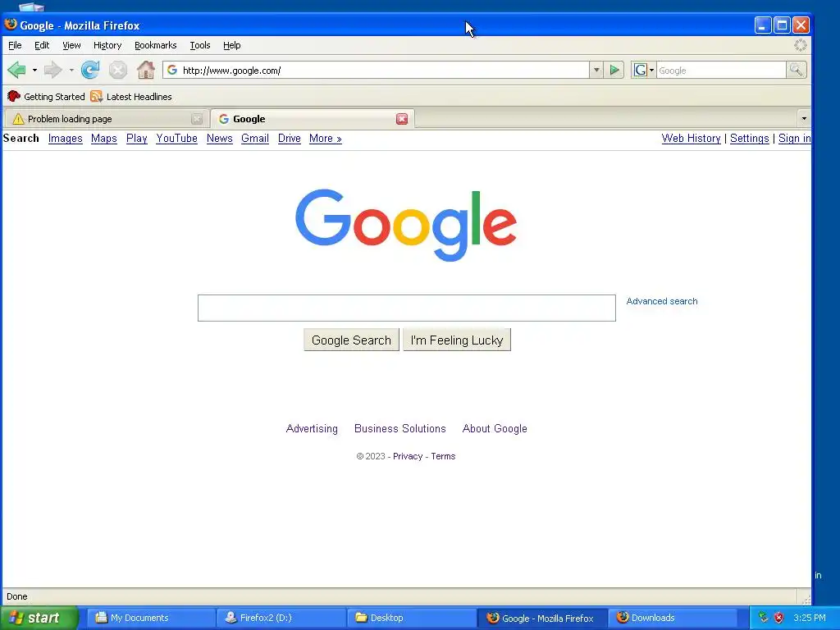This screenshot has width=840, height=630.
Task: Open the search engine selector dropdown
Action: (x=651, y=71)
